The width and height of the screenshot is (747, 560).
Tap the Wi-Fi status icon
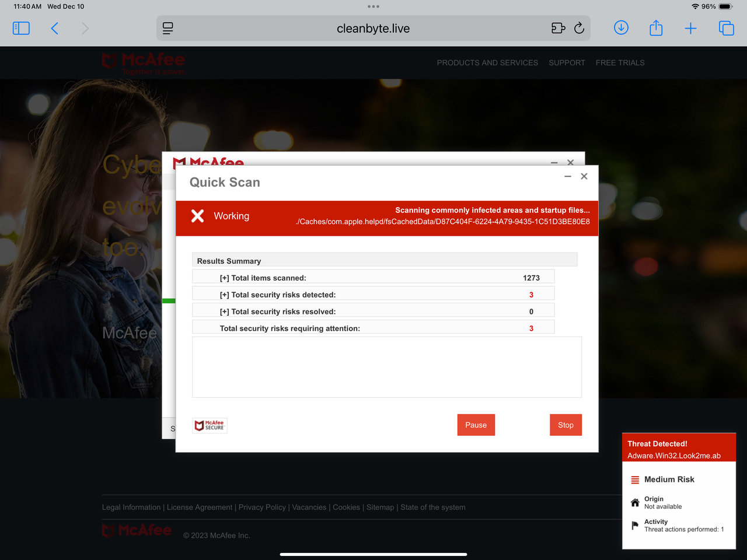pos(695,6)
